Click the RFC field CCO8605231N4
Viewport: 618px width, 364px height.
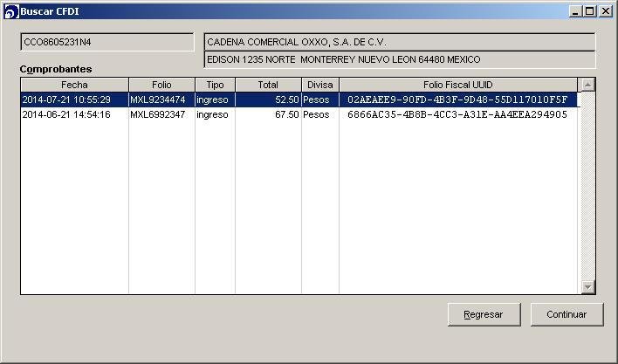click(x=107, y=42)
